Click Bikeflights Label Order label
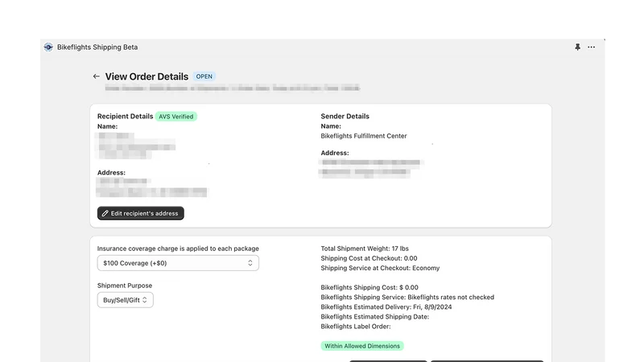The height and width of the screenshot is (362, 644). point(356,327)
